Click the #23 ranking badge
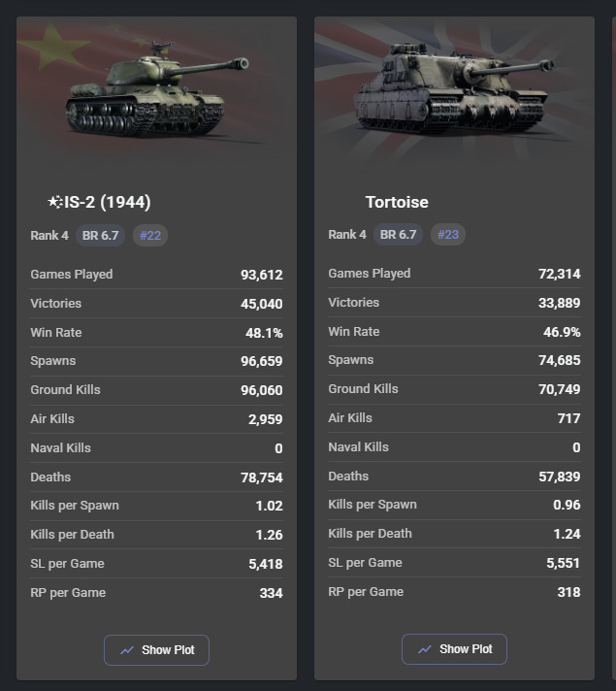 (x=448, y=235)
